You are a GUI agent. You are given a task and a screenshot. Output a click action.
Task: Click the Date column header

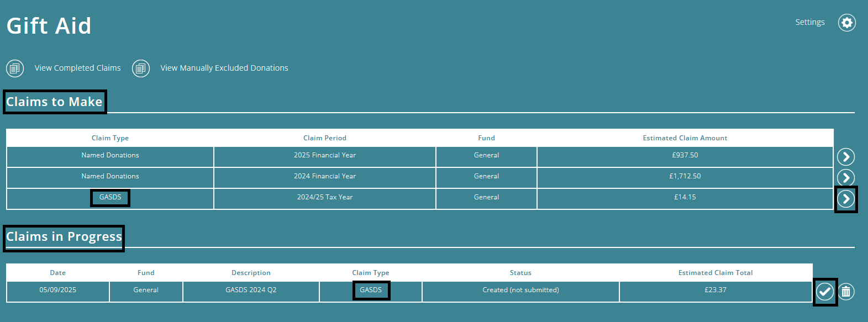pyautogui.click(x=58, y=273)
